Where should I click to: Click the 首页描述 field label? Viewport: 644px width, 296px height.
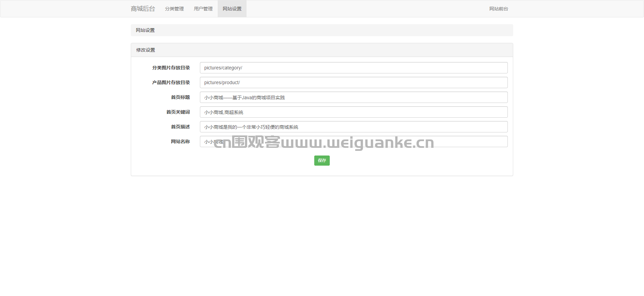point(180,127)
